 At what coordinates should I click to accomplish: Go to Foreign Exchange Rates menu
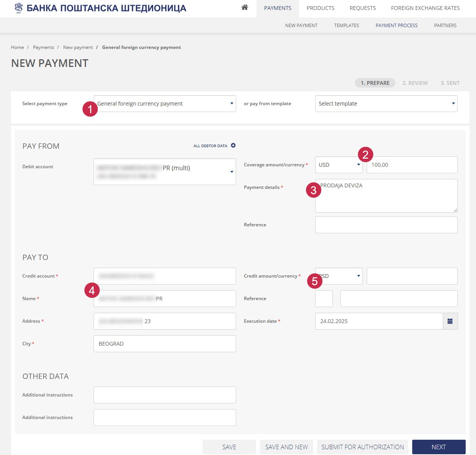point(425,8)
